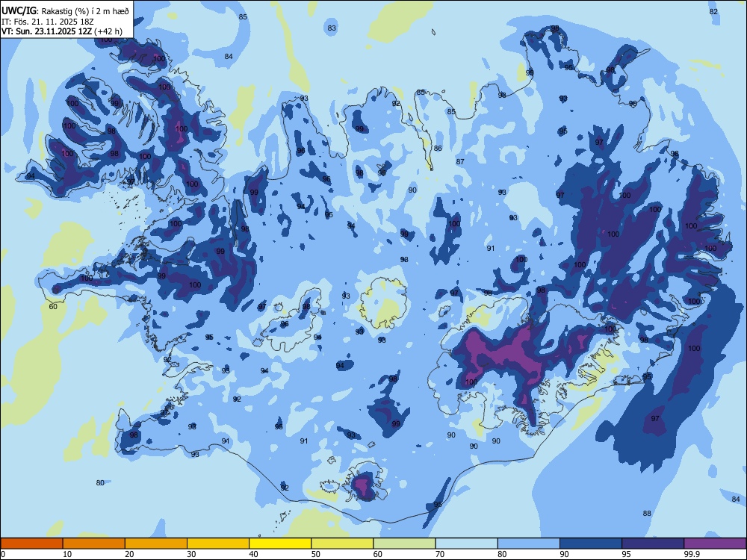Pick the light green 60–70 legend block
Screen dimensions: 747x560
(x=404, y=544)
